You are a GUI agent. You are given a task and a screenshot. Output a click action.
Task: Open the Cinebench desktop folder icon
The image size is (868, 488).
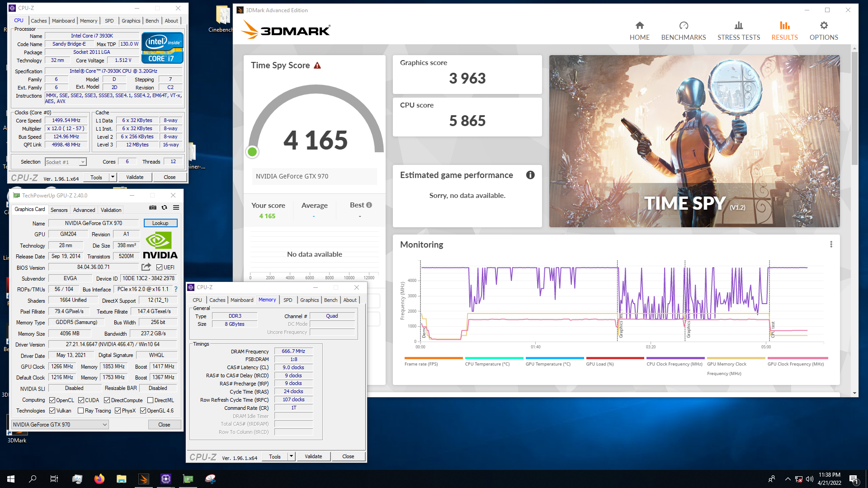[222, 19]
